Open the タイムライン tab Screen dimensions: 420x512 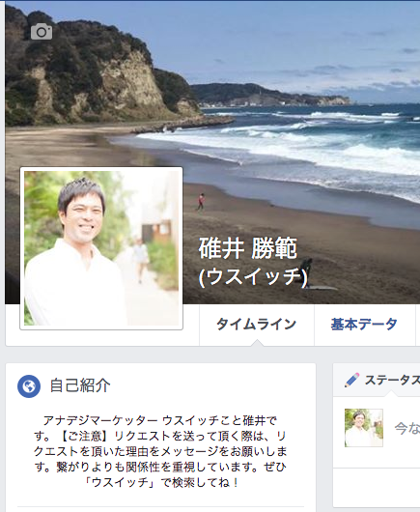click(x=257, y=325)
